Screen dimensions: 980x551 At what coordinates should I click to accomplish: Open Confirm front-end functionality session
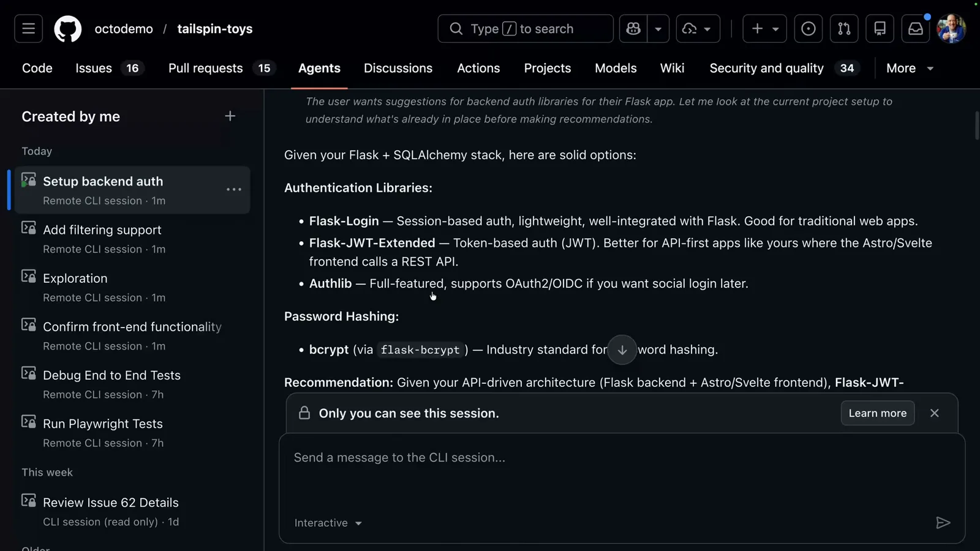[x=132, y=335]
